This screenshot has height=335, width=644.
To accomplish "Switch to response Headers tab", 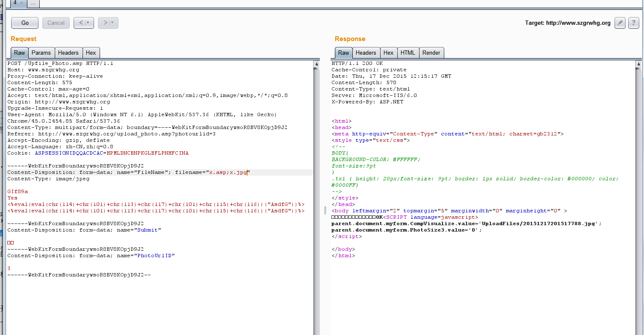I will (x=366, y=53).
